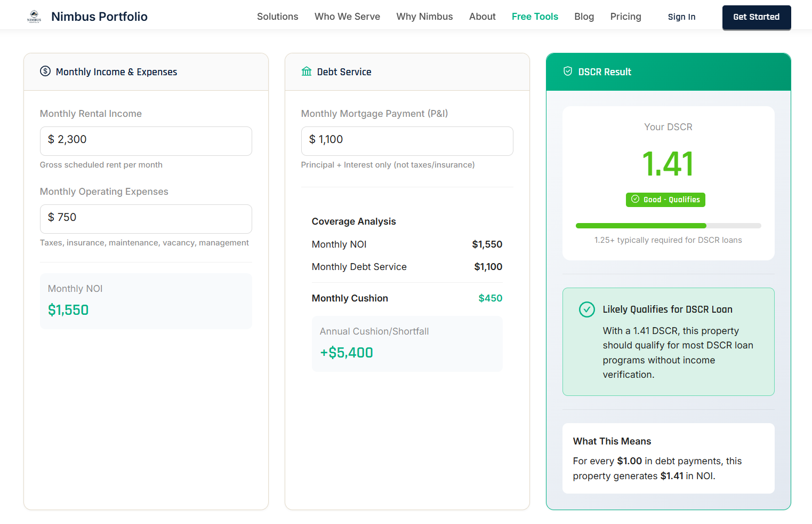Open the Solutions menu
The image size is (812, 524).
[x=277, y=17]
